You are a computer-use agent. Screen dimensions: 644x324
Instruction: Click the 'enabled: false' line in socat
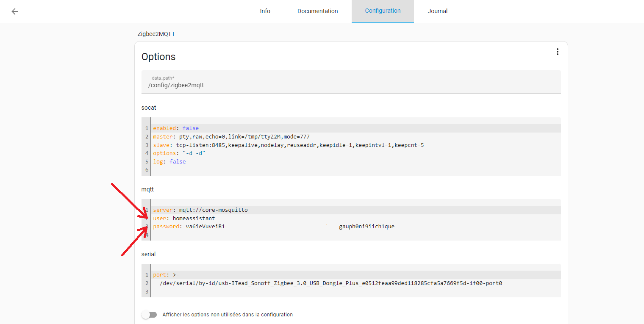coord(176,128)
